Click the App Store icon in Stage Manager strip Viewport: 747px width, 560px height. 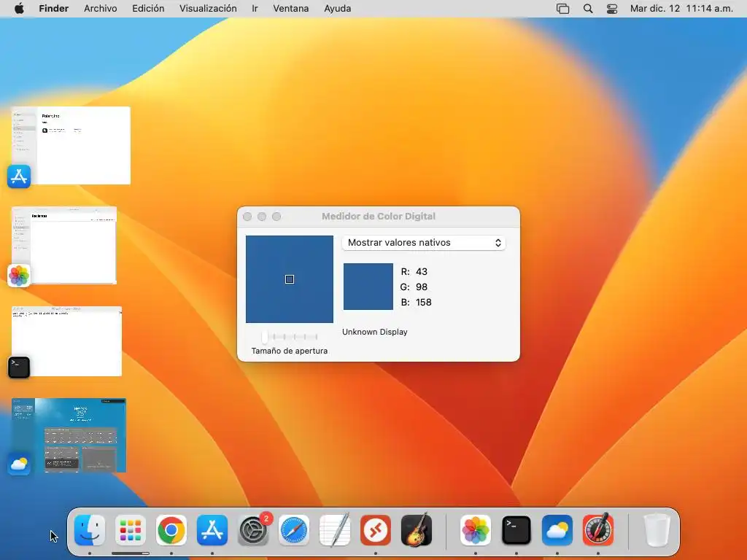point(19,176)
